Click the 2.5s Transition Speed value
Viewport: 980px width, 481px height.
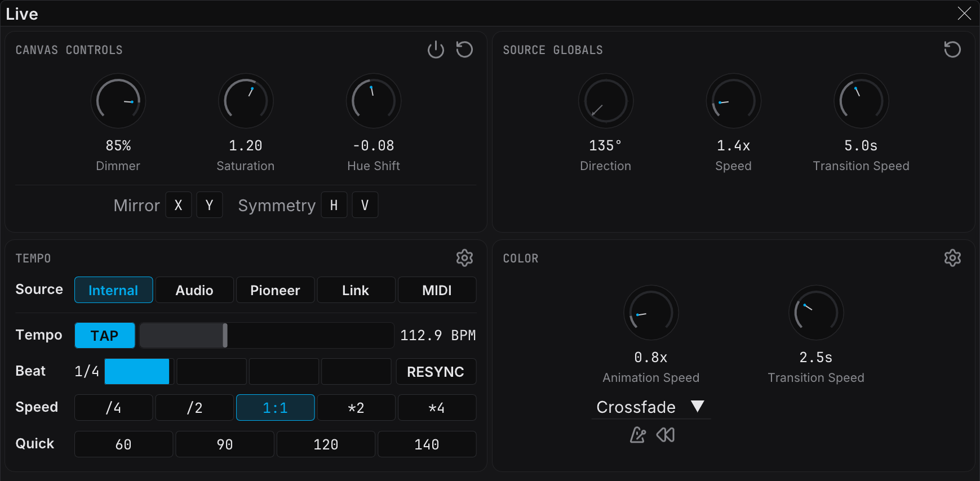[x=816, y=358]
